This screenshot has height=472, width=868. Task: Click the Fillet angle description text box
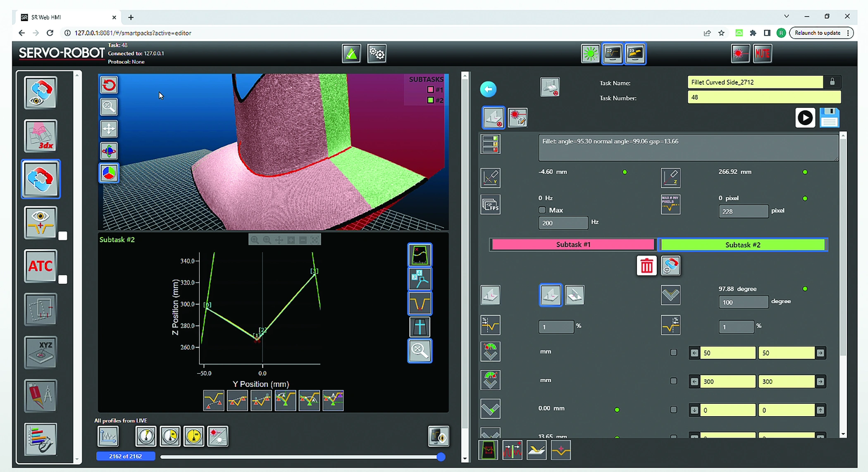click(x=688, y=148)
